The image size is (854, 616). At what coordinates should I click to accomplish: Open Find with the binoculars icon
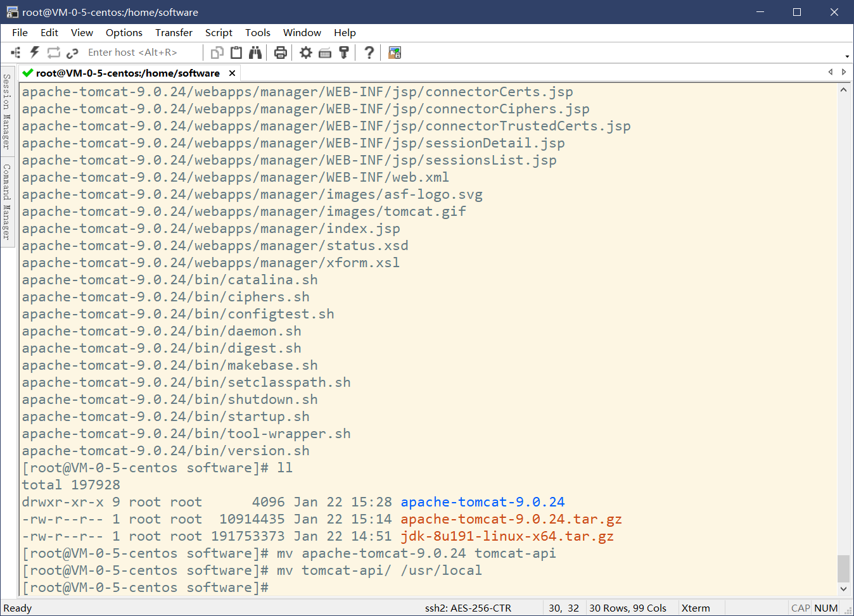pyautogui.click(x=255, y=53)
